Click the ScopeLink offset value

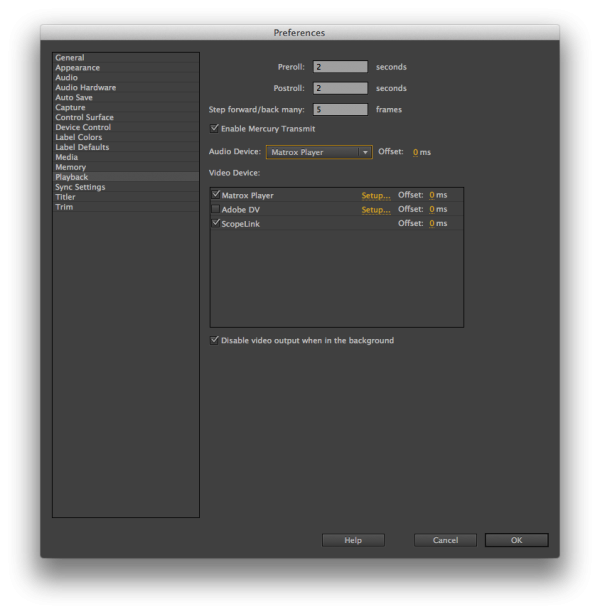tap(432, 224)
